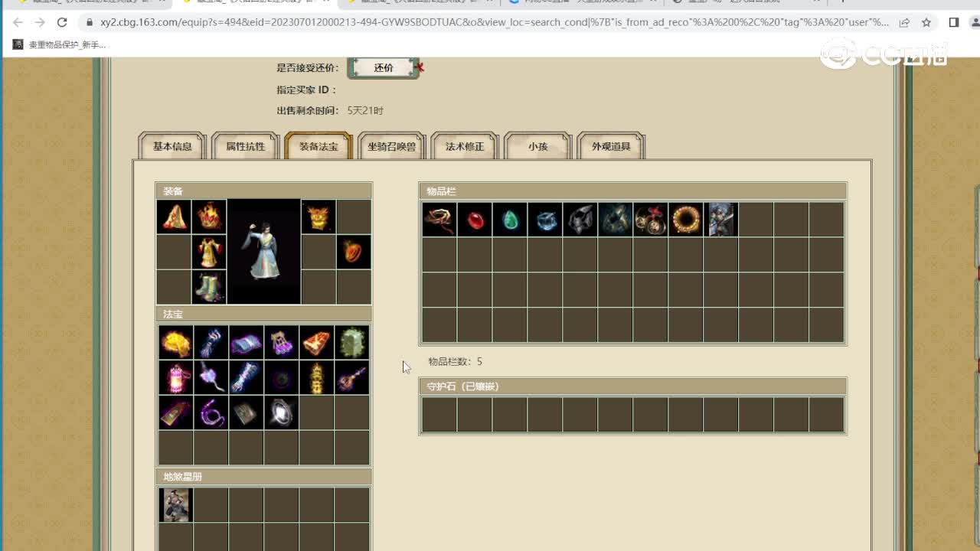Select the blue crystal cube item
The width and height of the screenshot is (980, 551).
[545, 220]
